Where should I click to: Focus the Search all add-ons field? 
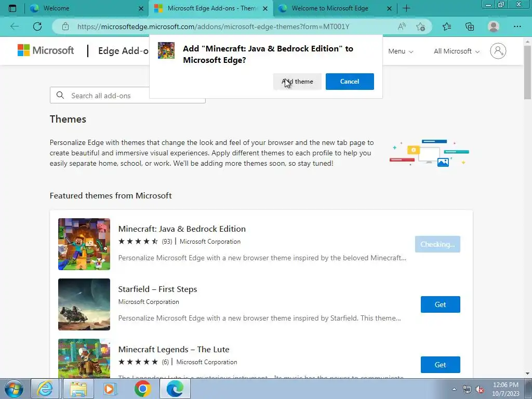coord(128,96)
